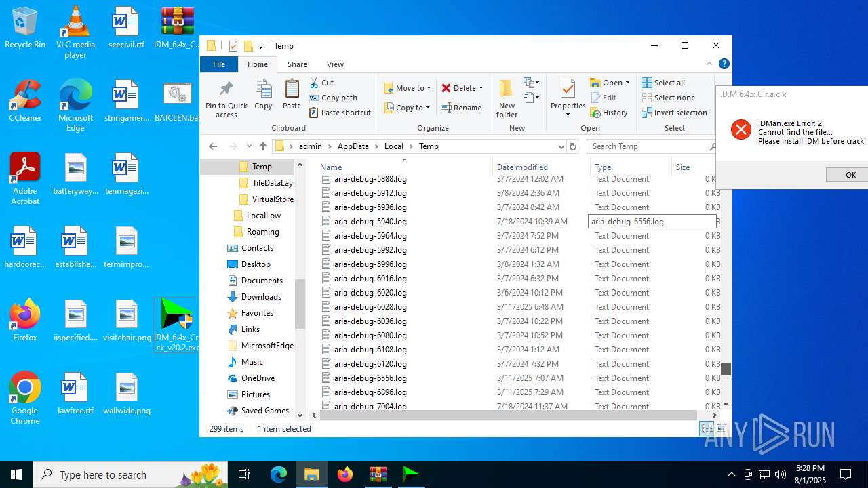868x488 pixels.
Task: Click the Windows search box in the taskbar
Action: pyautogui.click(x=130, y=474)
